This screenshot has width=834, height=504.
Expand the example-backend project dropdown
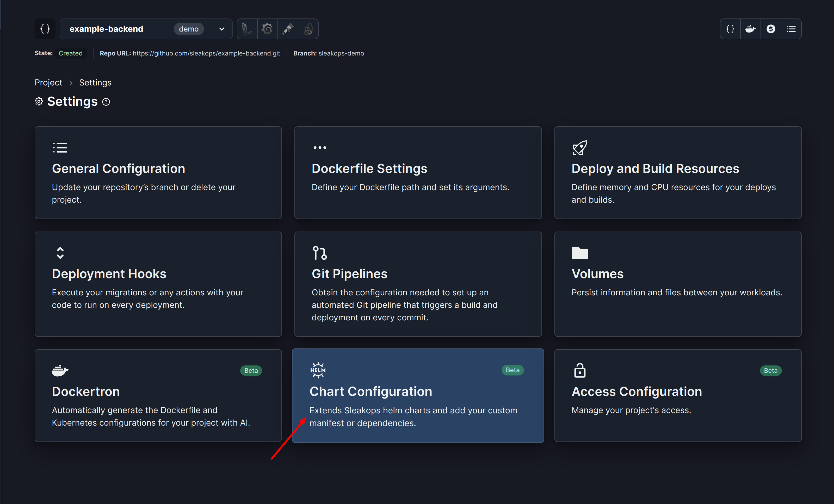tap(221, 29)
